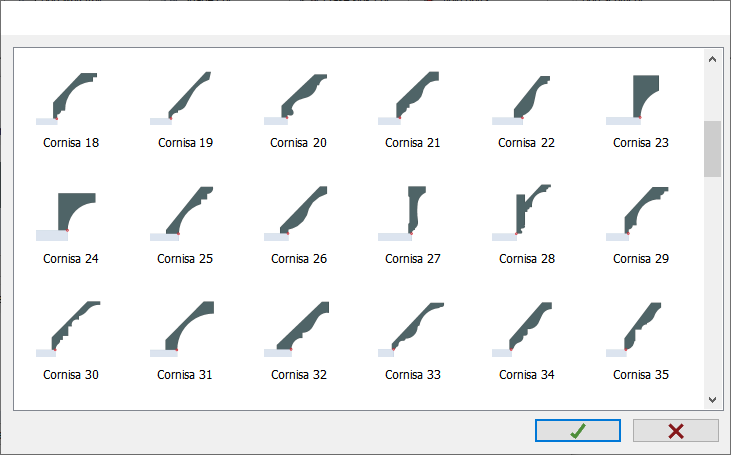Confirm selection with the green checkmark button

577,431
